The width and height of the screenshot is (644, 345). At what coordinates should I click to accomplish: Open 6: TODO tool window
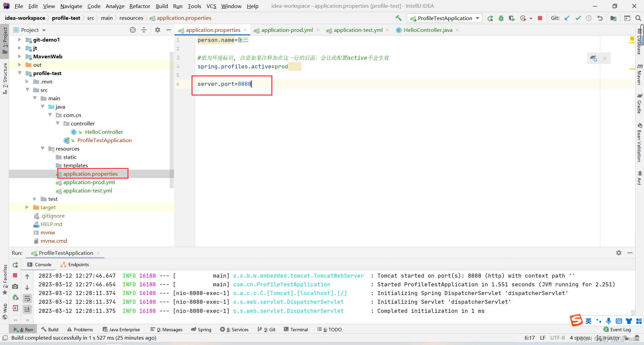coord(329,330)
